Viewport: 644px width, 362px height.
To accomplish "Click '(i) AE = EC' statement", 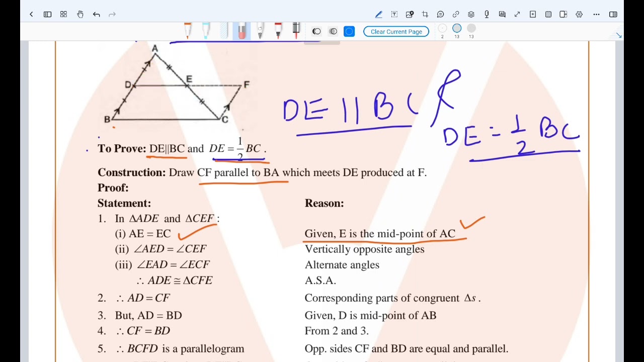I will point(143,234).
